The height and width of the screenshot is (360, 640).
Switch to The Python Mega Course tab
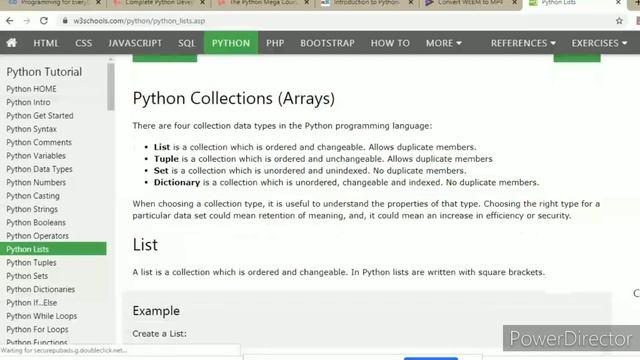(x=264, y=3)
